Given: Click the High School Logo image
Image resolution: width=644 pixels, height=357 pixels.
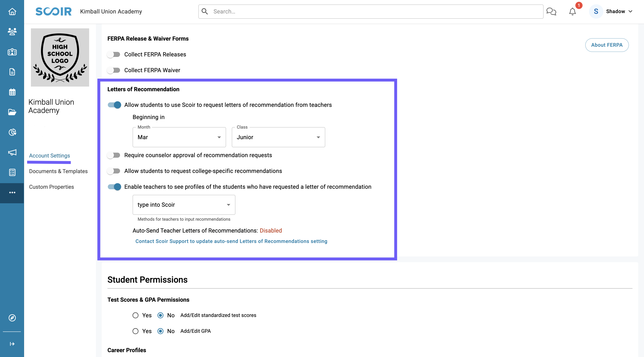Looking at the screenshot, I should click(60, 57).
